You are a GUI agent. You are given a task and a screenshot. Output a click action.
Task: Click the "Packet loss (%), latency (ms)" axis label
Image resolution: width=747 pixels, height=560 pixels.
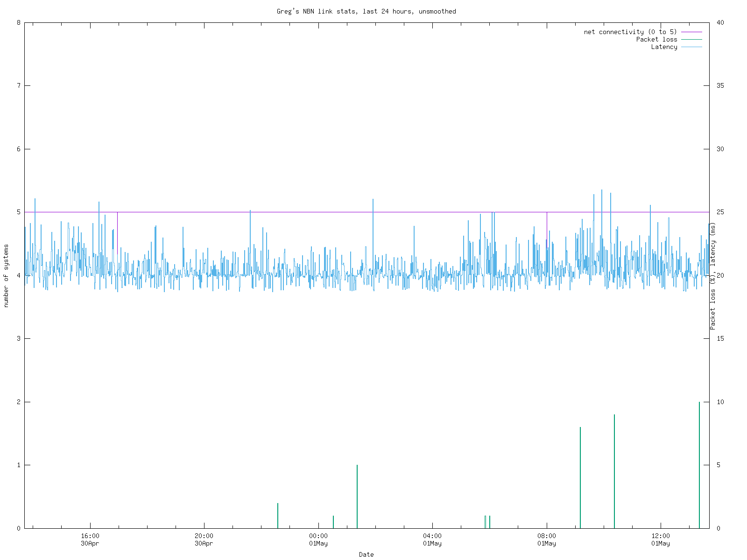[x=713, y=276]
